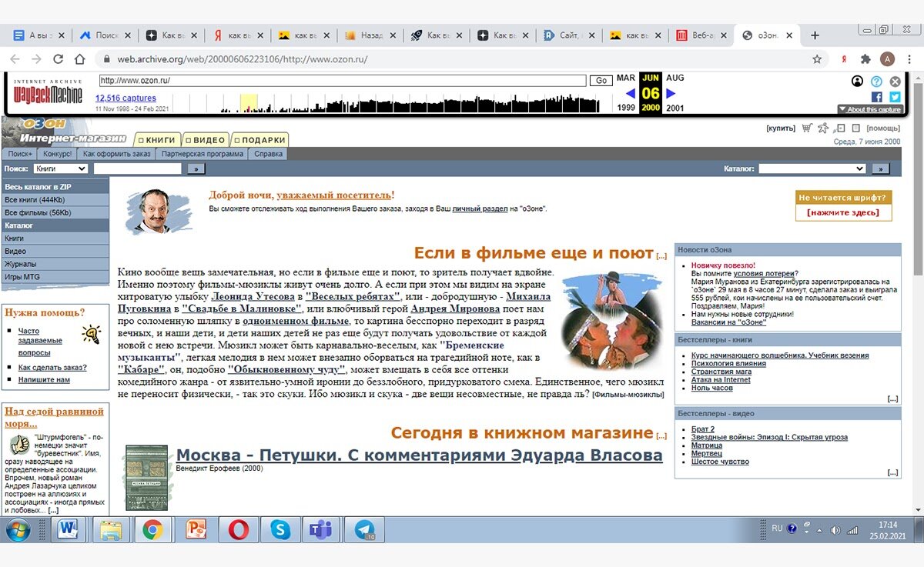Expand About this capture

click(869, 109)
